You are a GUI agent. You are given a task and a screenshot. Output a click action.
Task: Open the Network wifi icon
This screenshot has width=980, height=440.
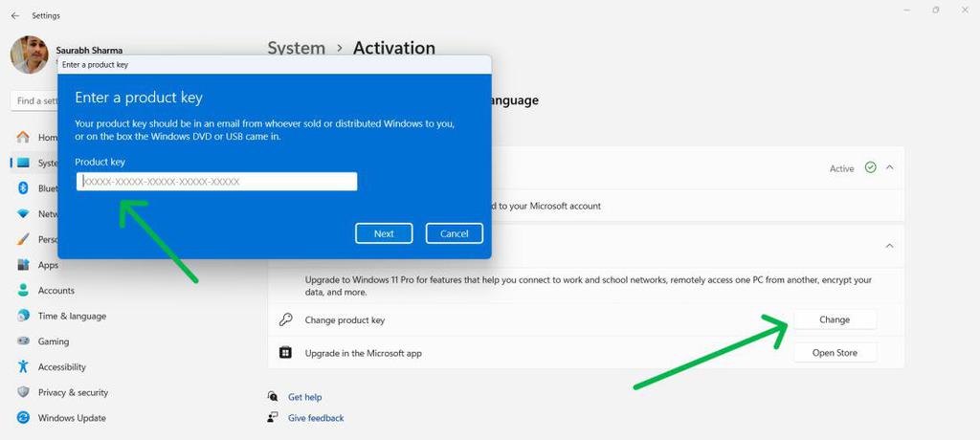point(23,213)
